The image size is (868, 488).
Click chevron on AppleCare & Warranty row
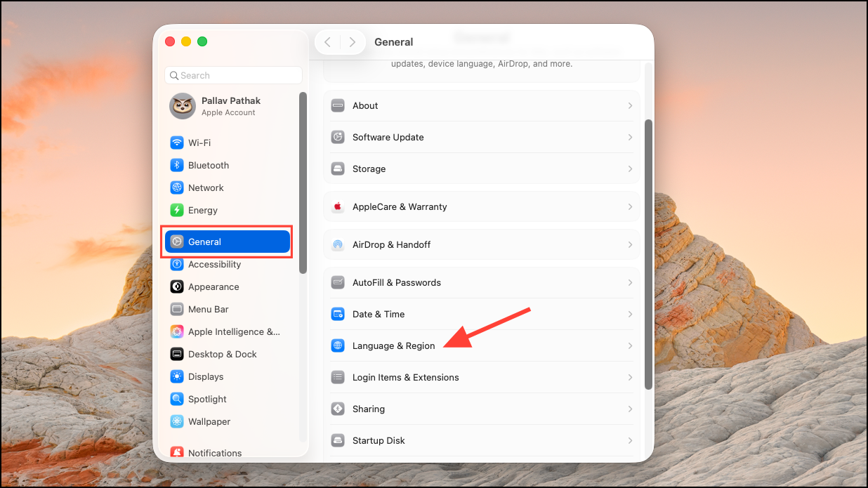[x=630, y=206]
